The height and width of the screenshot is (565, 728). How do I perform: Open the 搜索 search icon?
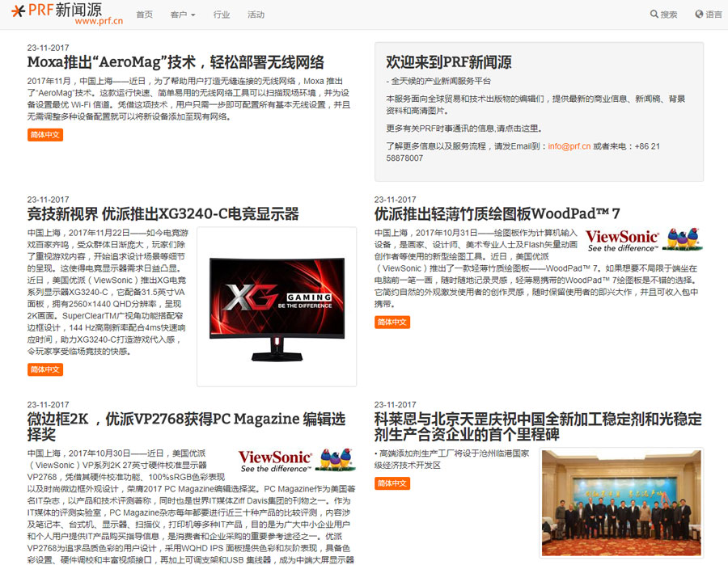click(x=663, y=15)
